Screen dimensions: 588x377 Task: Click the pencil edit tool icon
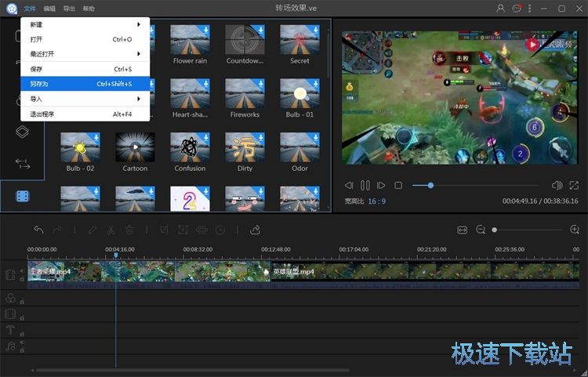[93, 230]
